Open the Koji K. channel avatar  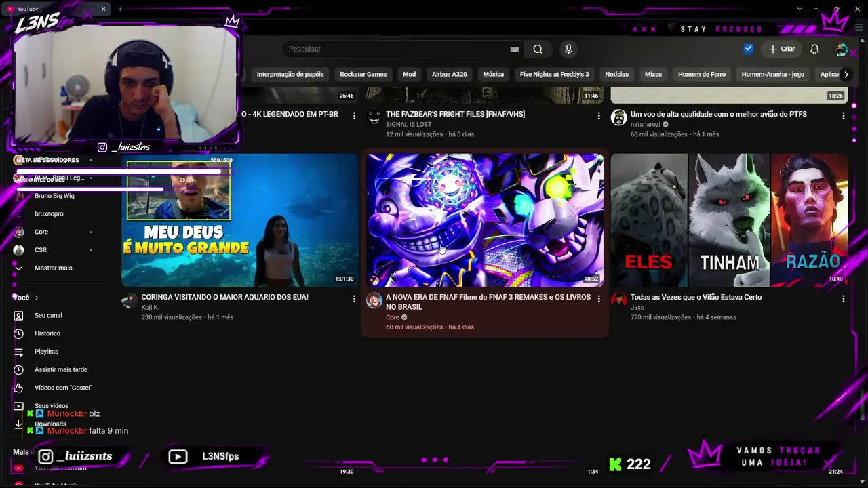(130, 301)
